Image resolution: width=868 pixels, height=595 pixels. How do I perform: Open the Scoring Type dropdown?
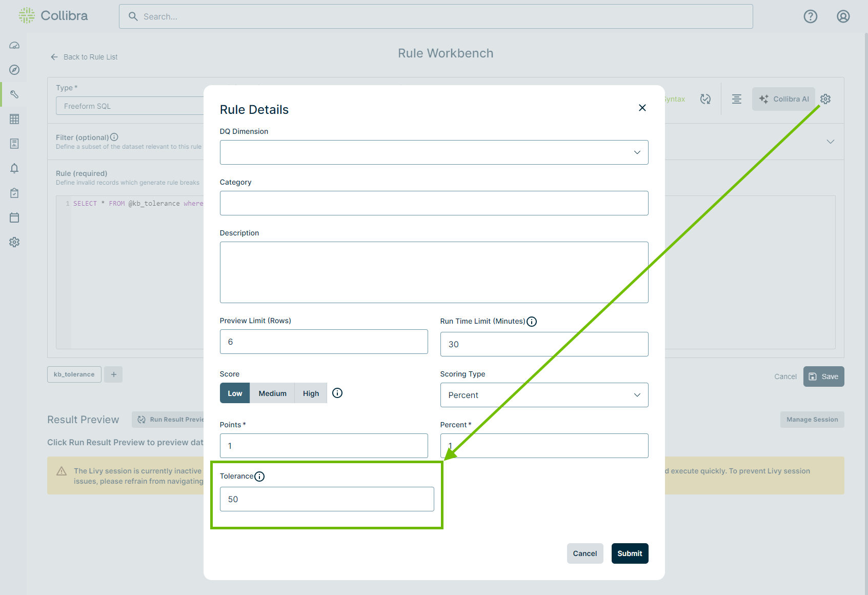tap(544, 395)
